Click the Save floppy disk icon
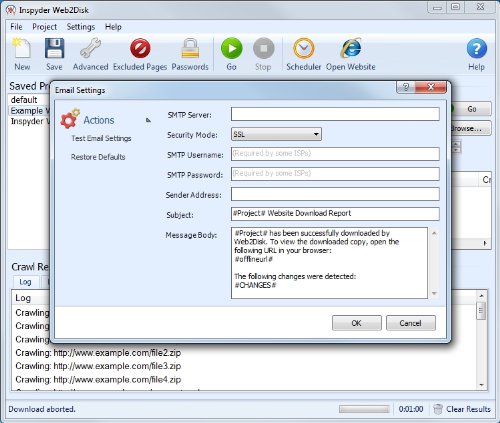Image resolution: width=500 pixels, height=423 pixels. tap(54, 49)
